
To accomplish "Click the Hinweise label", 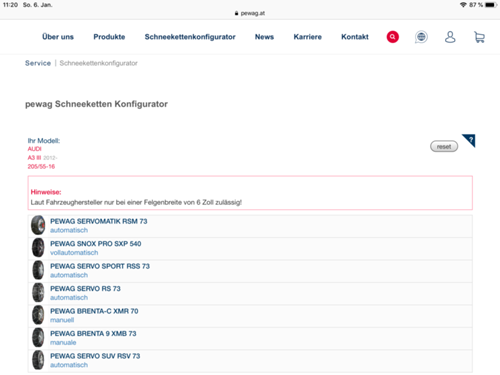I will tap(46, 192).
